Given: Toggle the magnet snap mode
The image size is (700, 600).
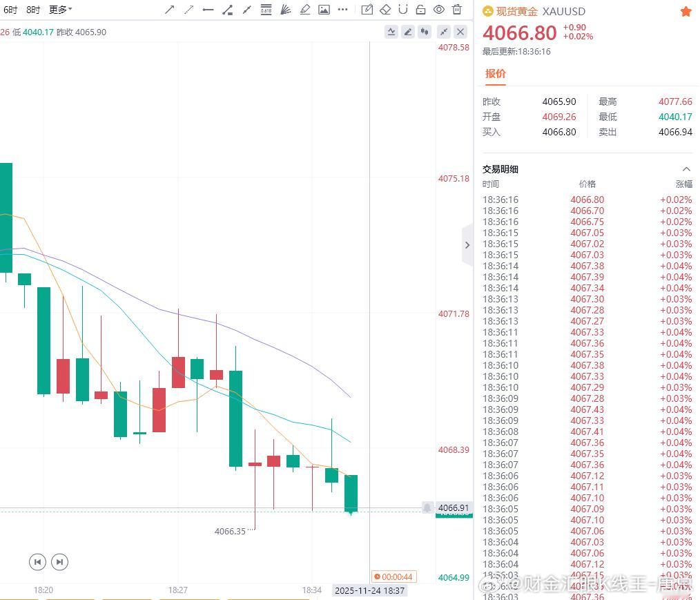Looking at the screenshot, I should 402,10.
